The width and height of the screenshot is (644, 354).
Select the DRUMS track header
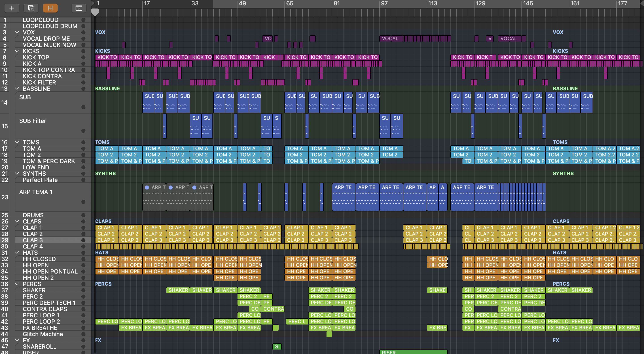click(x=33, y=215)
